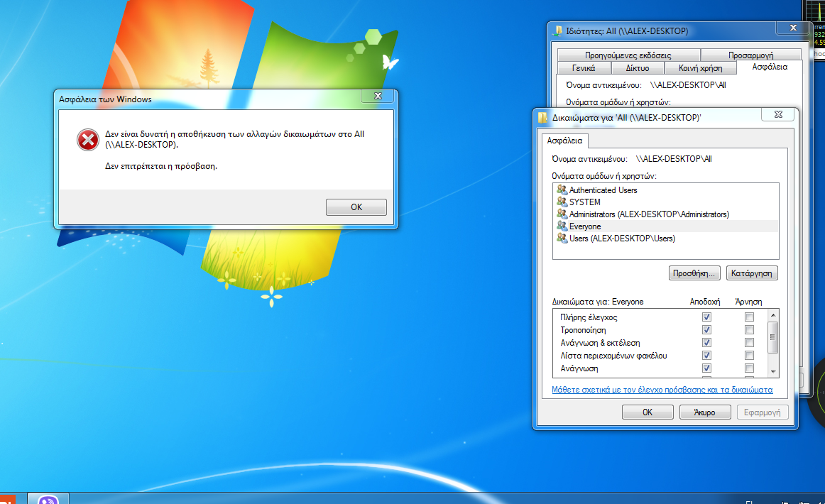Image resolution: width=825 pixels, height=504 pixels.
Task: Click the red error icon in the Ασφάλεια των Windows dialog
Action: 88,140
